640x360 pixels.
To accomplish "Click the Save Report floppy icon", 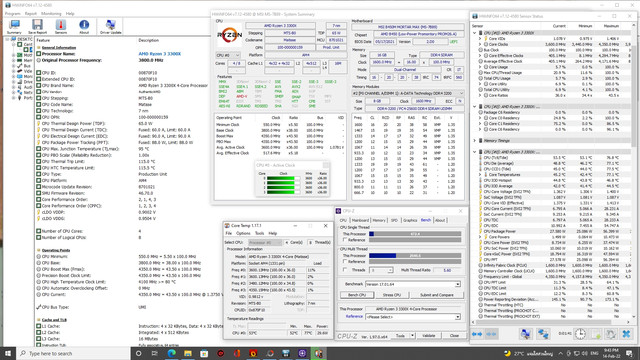I will 37,27.
